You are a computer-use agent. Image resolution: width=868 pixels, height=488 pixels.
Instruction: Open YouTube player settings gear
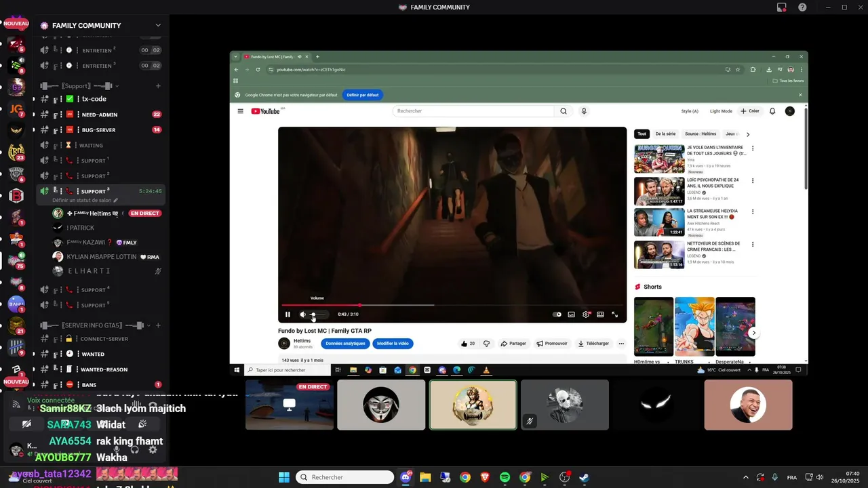586,314
